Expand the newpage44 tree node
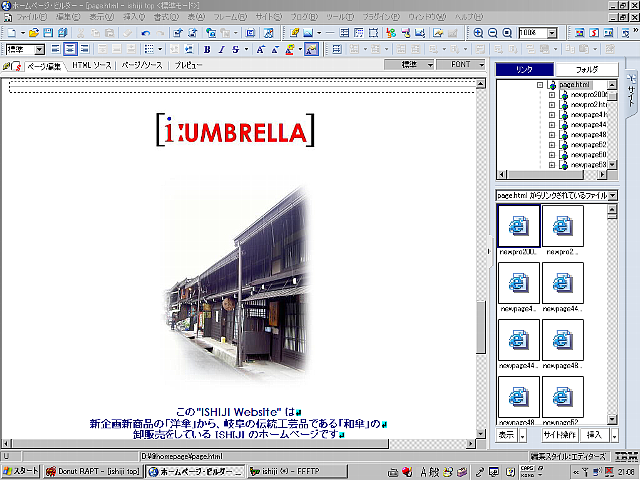 click(552, 125)
